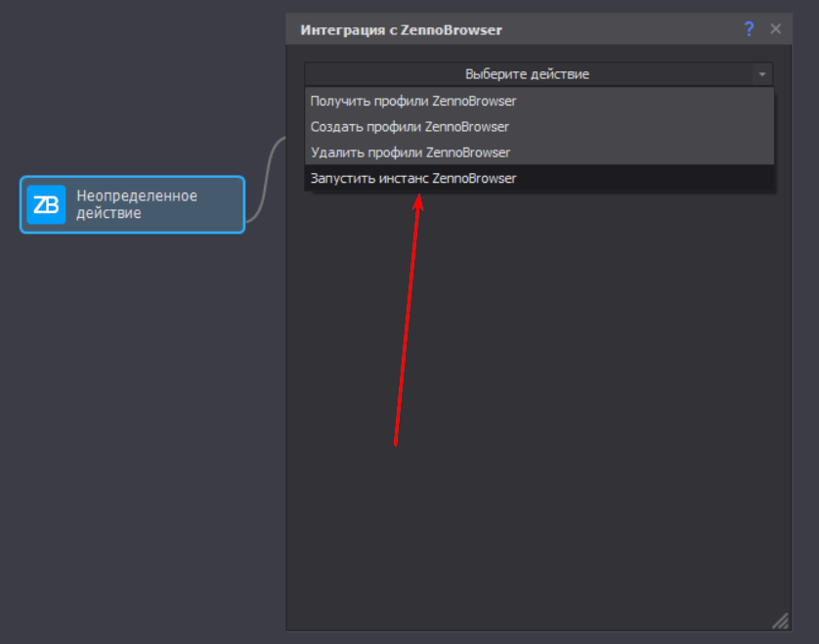Select 'Запустить инстанс ZennoBrowser' option
This screenshot has height=644, width=819.
539,178
